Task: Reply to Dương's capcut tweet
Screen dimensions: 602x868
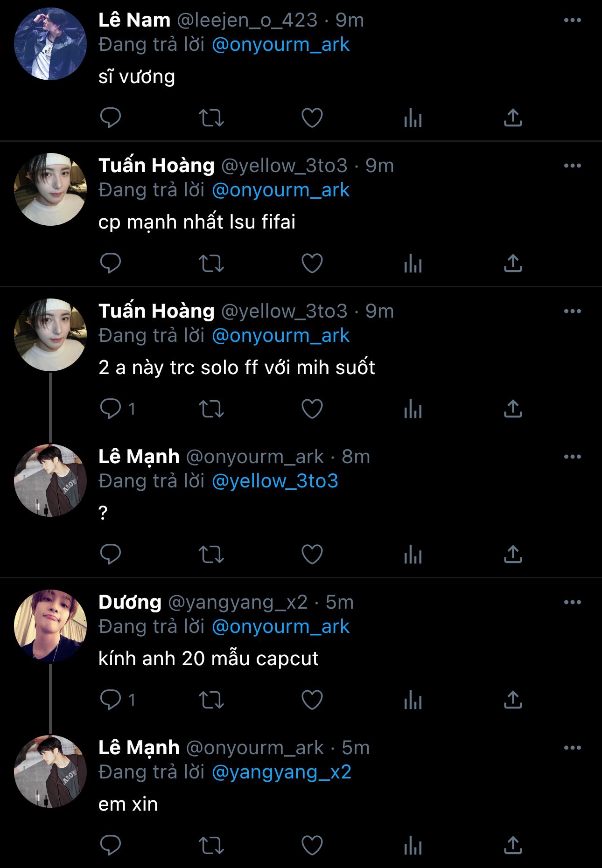Action: click(111, 700)
